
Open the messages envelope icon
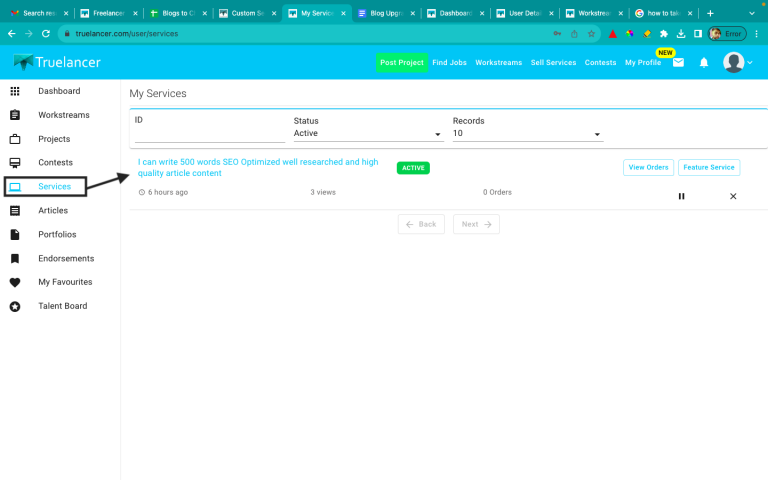[x=678, y=62]
